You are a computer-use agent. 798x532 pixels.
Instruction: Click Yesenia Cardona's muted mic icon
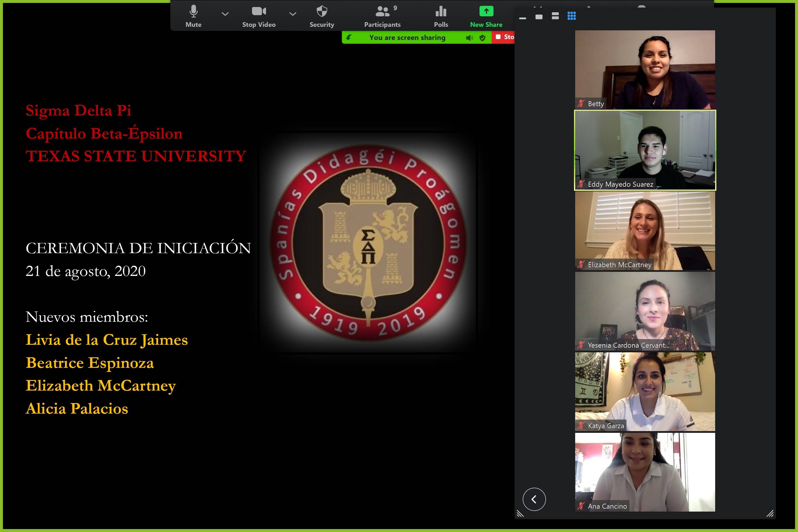581,345
